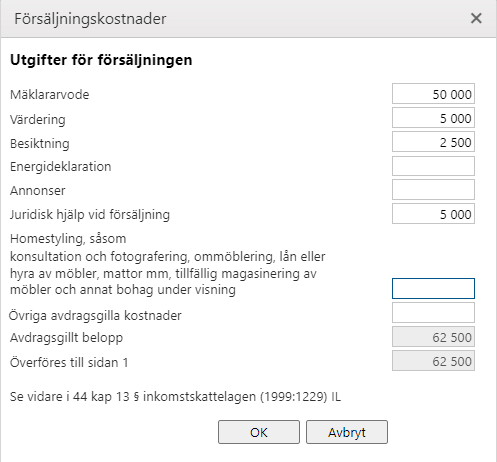This screenshot has width=497, height=462.
Task: Click the Övriga avdragsgilla kostnader field
Action: tap(433, 313)
